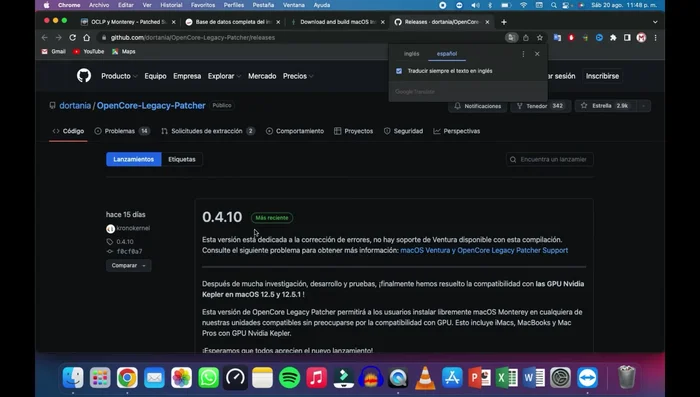Switch to the Etiquetas tab
700x397 pixels.
182,159
